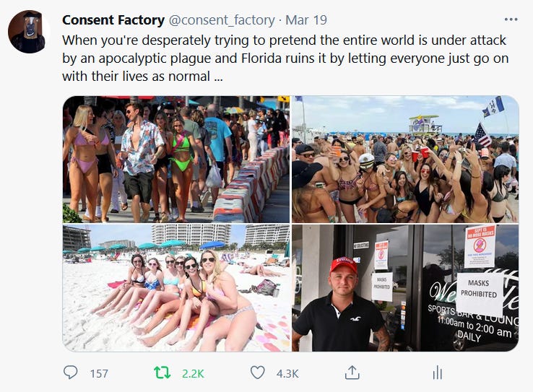The image size is (533, 392).
Task: Click the American flag in beach photo
Action: coord(482,135)
